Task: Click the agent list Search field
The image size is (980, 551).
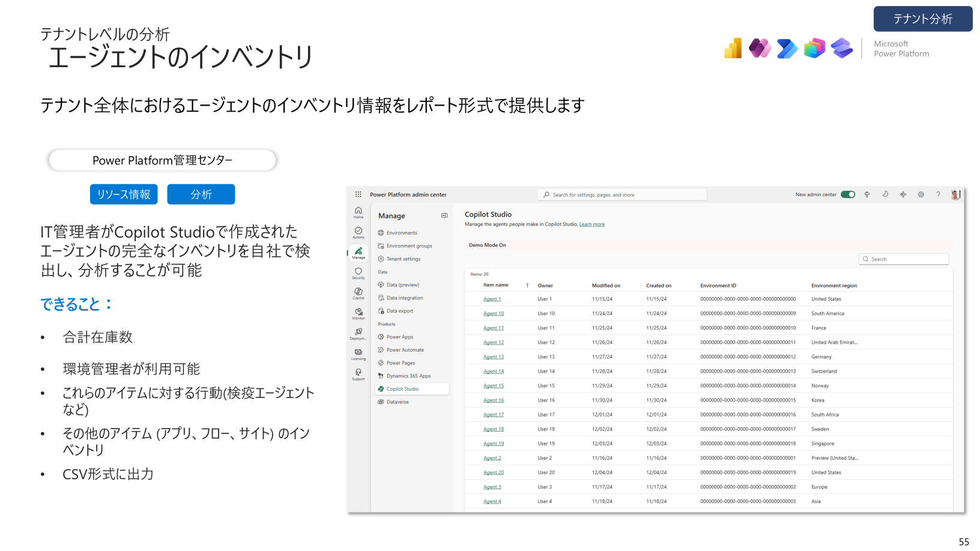Action: pos(904,259)
